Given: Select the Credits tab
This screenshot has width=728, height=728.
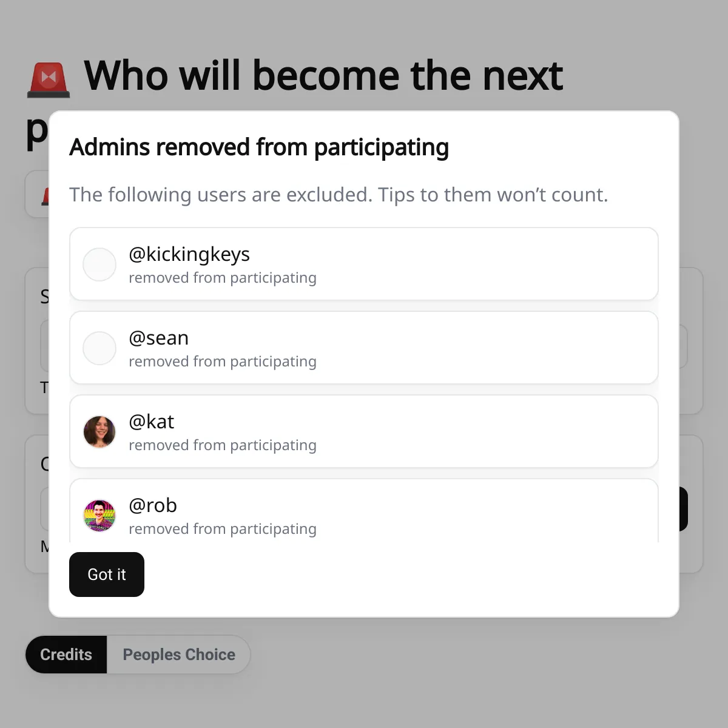Looking at the screenshot, I should [x=66, y=655].
